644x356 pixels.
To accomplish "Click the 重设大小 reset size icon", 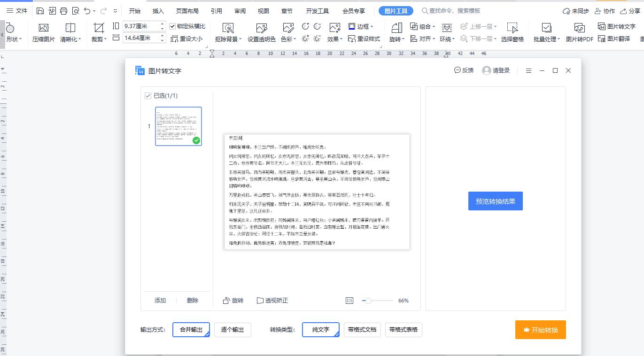I will (188, 38).
